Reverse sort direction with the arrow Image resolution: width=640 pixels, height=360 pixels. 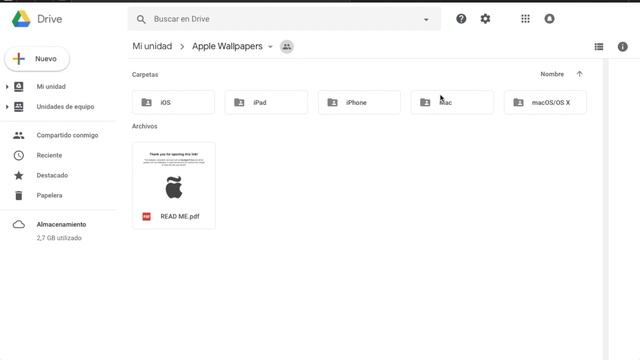(x=579, y=74)
